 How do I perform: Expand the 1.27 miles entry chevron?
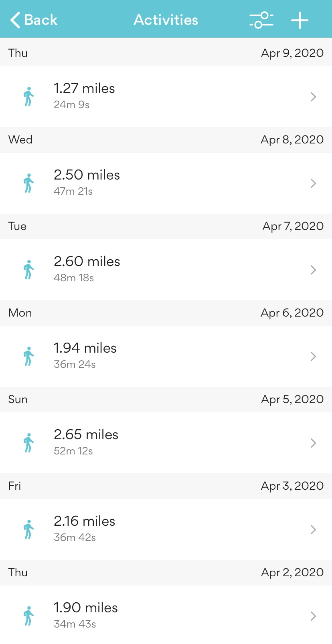point(313,97)
